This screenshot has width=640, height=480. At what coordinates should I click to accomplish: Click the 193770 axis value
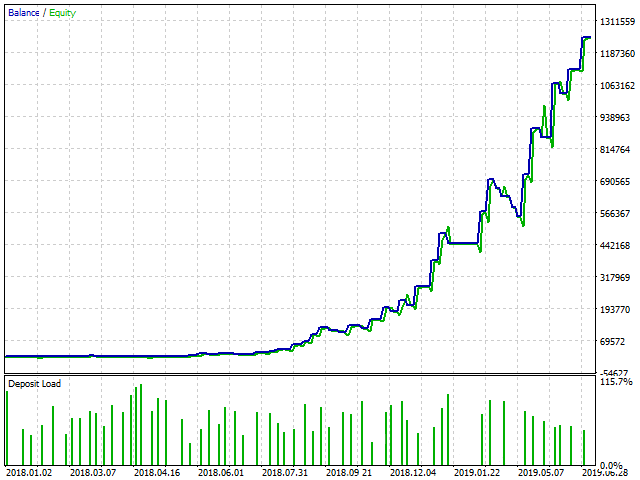(x=615, y=310)
